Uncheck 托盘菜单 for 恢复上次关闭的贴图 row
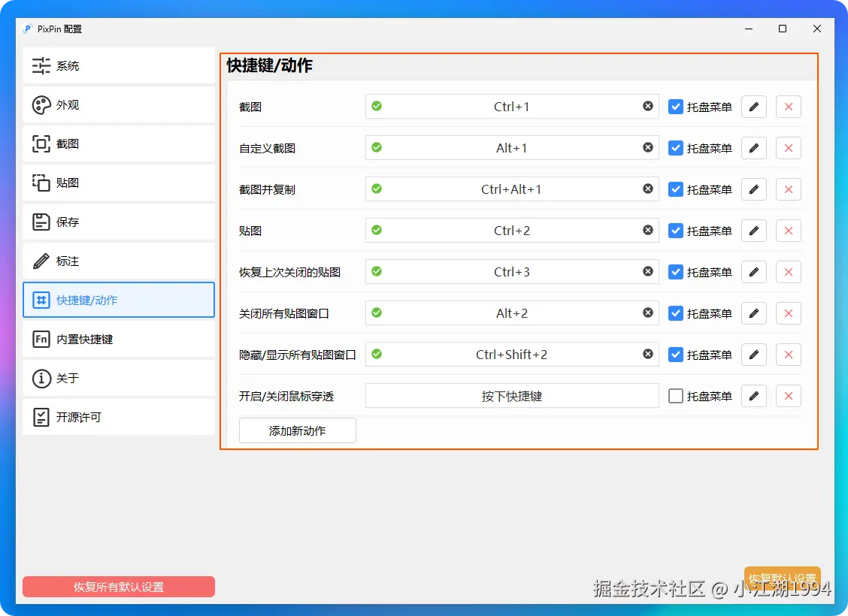Screen dimensions: 848x616 pyautogui.click(x=676, y=272)
